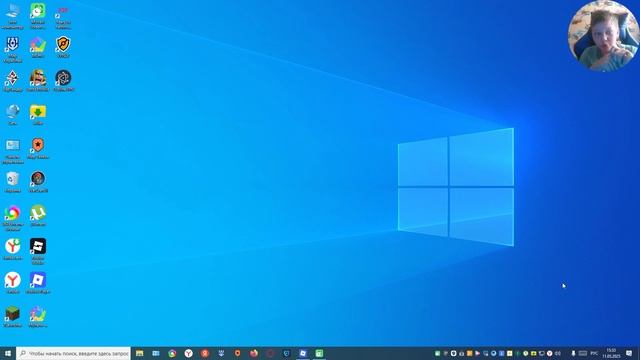Open the Recycle Bin

point(13,182)
